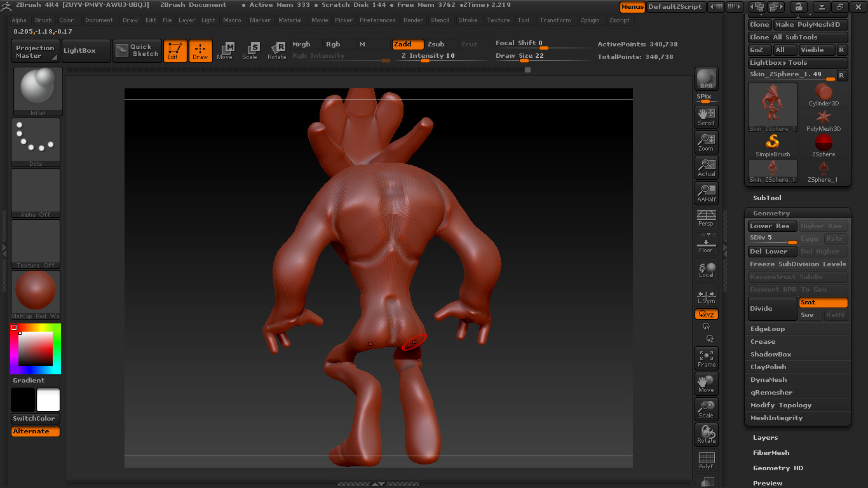Click the AAHalf icon
The width and height of the screenshot is (868, 488).
coord(706,193)
